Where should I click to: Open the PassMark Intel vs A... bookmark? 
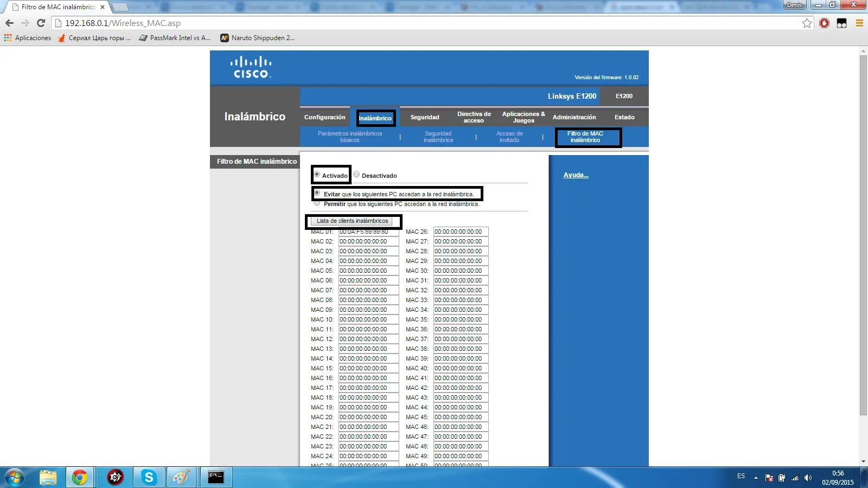click(175, 38)
